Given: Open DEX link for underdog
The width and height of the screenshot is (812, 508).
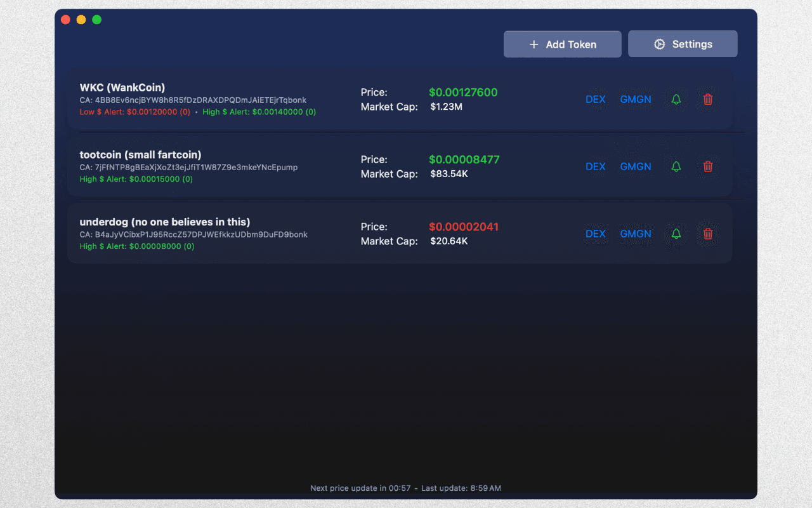Looking at the screenshot, I should [x=595, y=234].
